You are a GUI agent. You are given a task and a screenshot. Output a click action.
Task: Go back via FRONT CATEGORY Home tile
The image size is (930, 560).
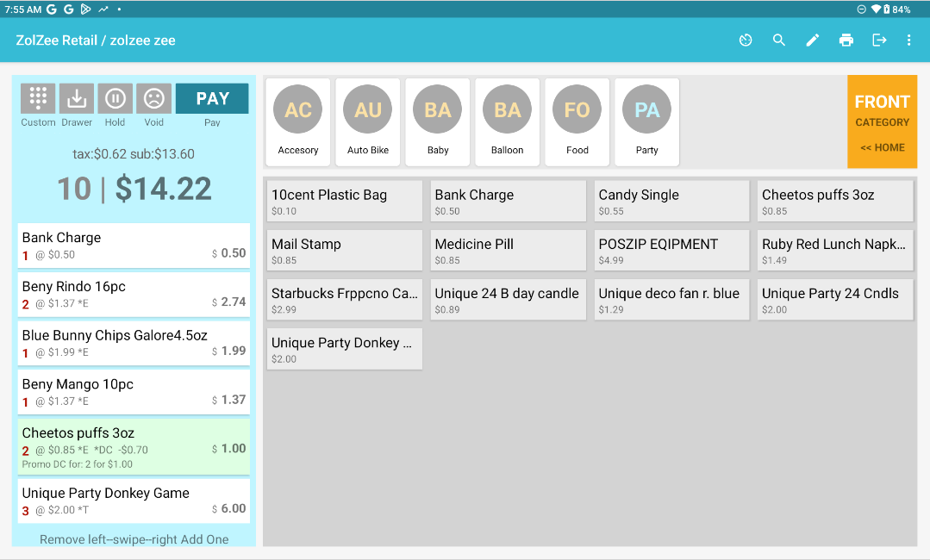pos(882,122)
